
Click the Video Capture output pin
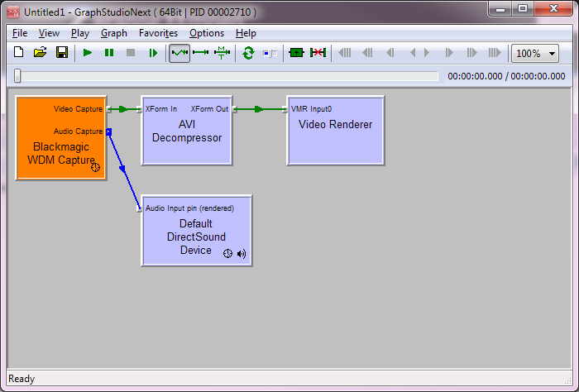(x=109, y=109)
